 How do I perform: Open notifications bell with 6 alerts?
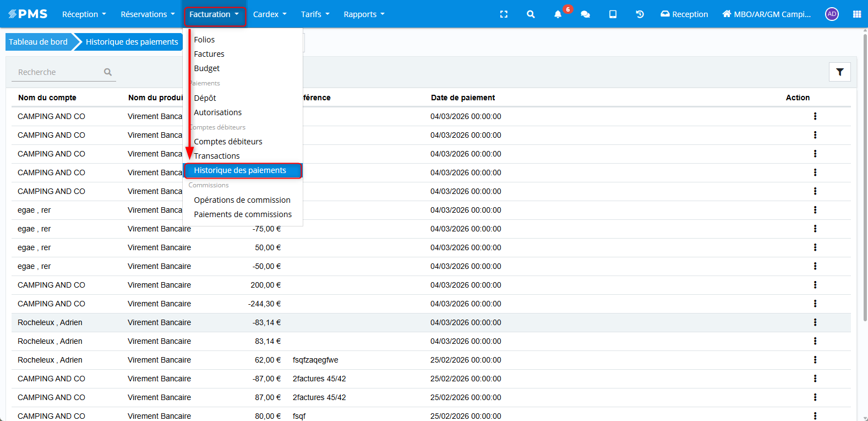[558, 14]
